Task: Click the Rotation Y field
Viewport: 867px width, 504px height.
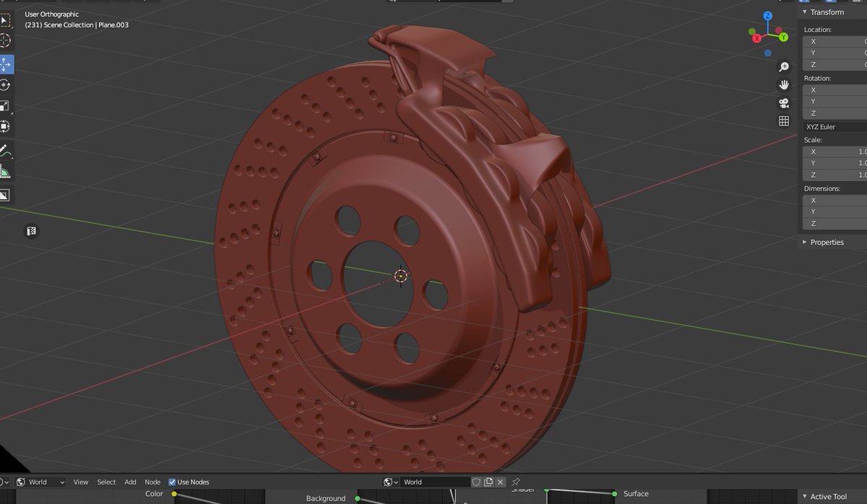Action: point(835,102)
